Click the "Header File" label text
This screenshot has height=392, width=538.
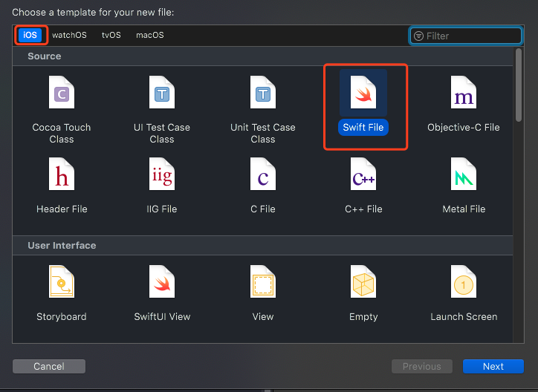[x=62, y=209]
